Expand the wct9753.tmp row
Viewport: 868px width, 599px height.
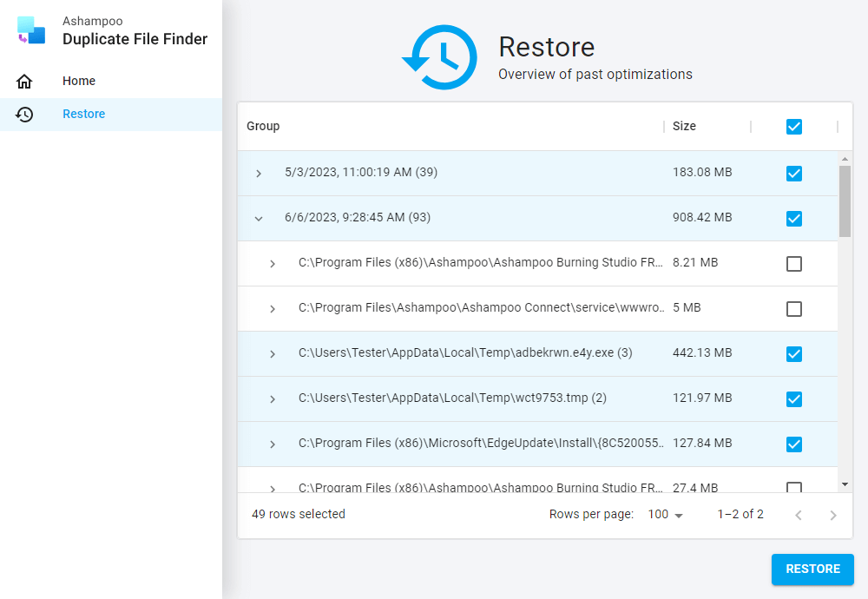(273, 398)
